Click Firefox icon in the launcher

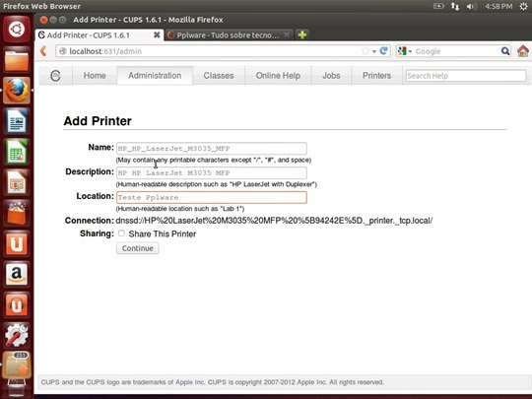pyautogui.click(x=17, y=91)
